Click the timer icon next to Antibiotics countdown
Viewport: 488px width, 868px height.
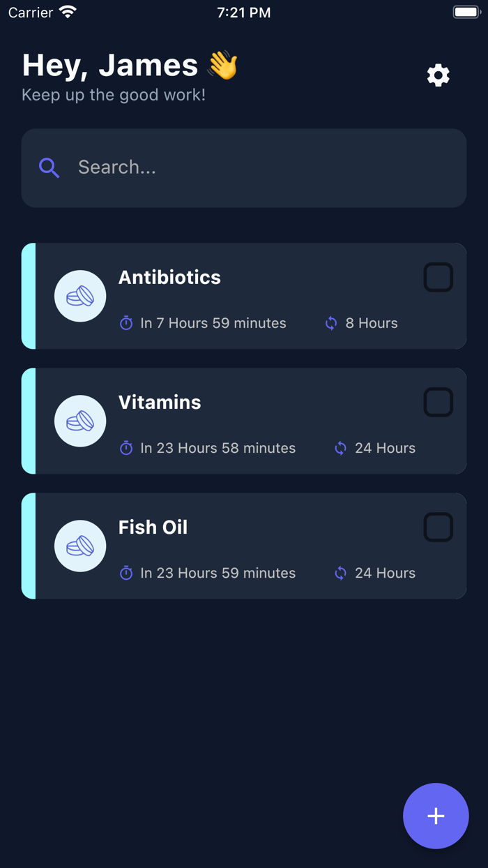click(x=126, y=323)
